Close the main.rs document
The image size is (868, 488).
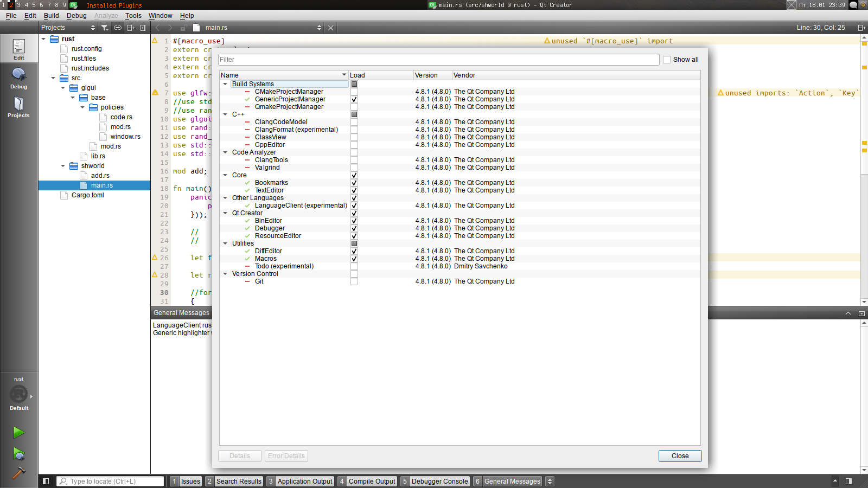(x=330, y=28)
